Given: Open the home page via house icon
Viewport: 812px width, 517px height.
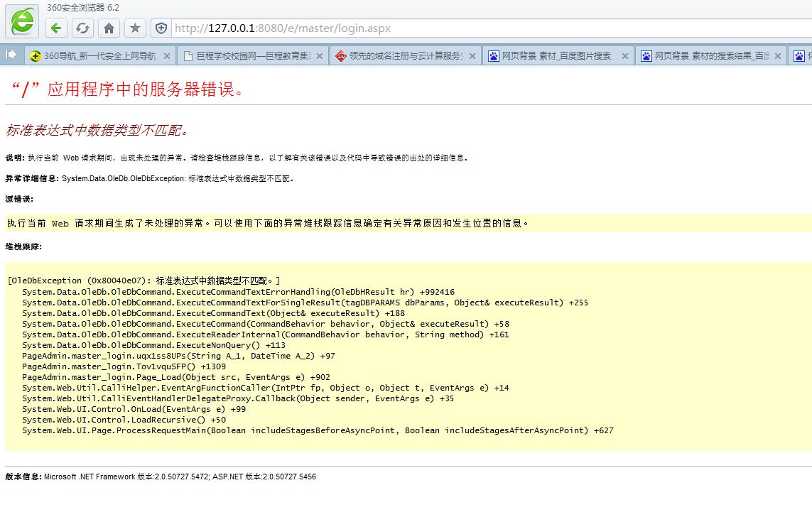Looking at the screenshot, I should [109, 28].
